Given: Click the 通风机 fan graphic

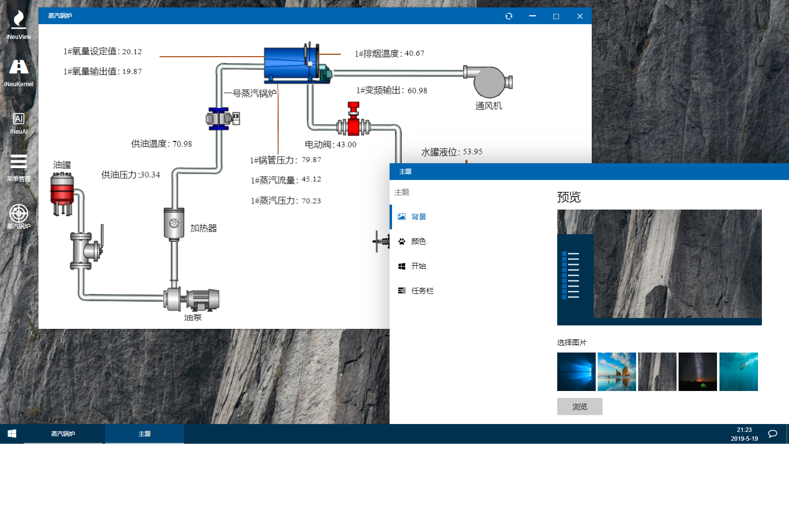Looking at the screenshot, I should click(488, 82).
